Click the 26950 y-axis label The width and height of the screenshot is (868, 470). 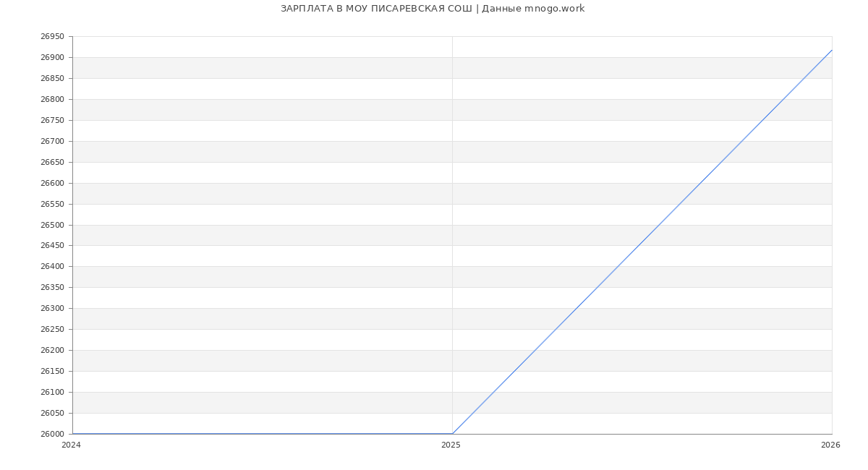point(52,37)
